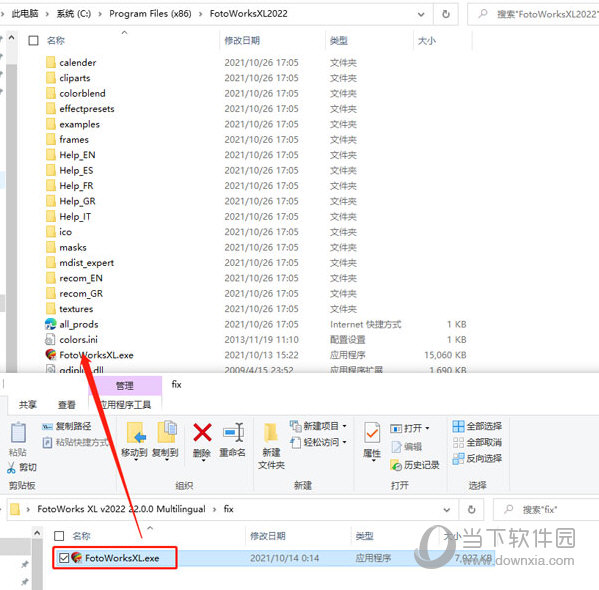Switch to the Manage (管理) ribbon tab
The image size is (599, 590).
click(x=125, y=386)
